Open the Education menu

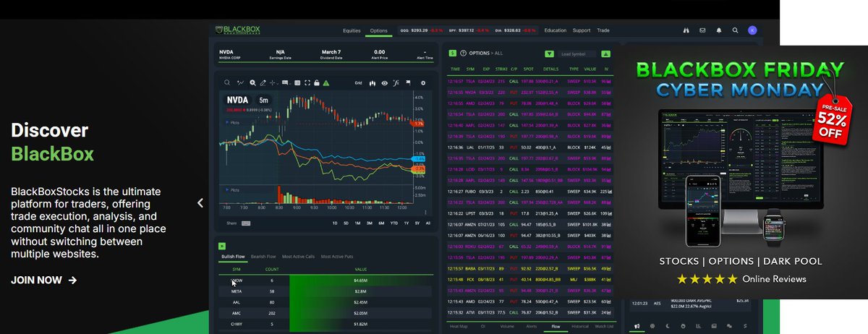pos(556,30)
